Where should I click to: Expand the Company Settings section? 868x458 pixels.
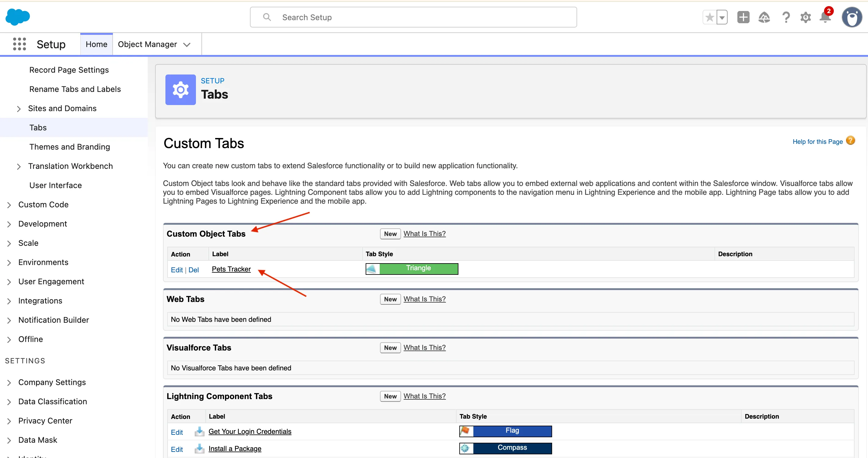[x=9, y=383]
